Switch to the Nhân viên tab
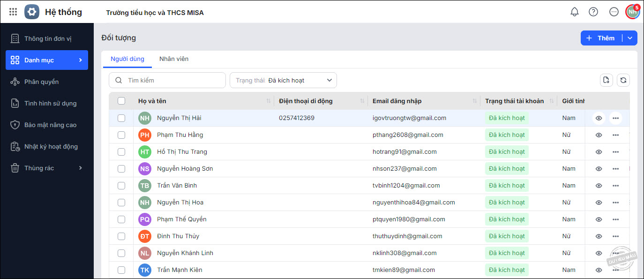The image size is (644, 279). pos(174,59)
